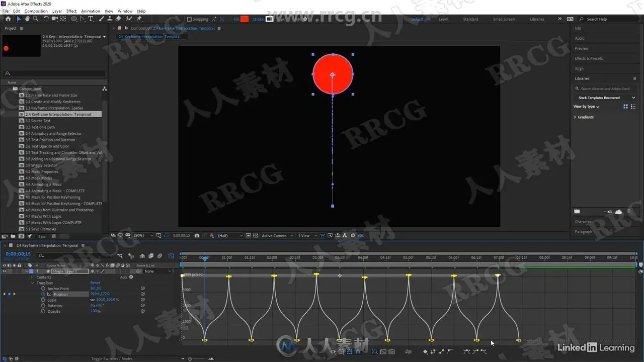This screenshot has width=644, height=362.
Task: Click the Draft 3D icon in timeline
Action: (x=131, y=255)
